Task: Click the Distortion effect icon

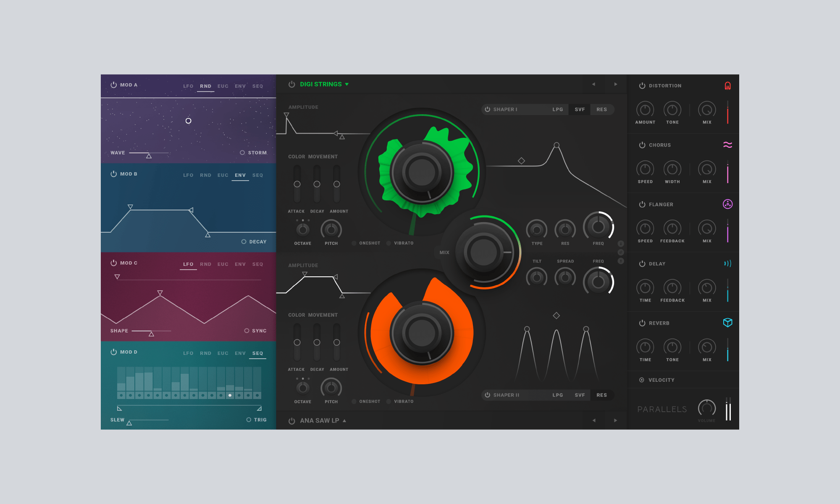Action: 725,86
